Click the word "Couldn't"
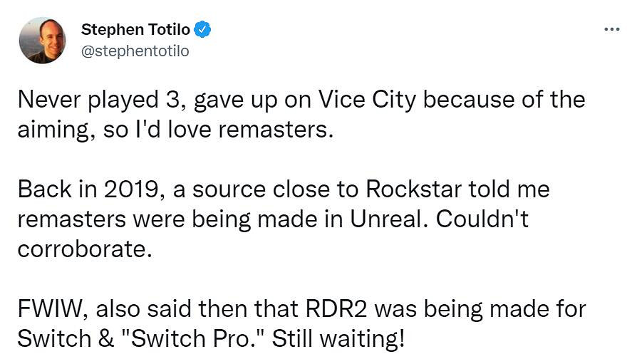 coord(482,222)
